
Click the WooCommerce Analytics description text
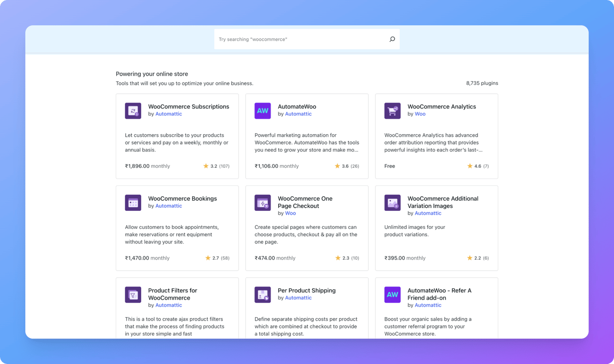point(433,143)
